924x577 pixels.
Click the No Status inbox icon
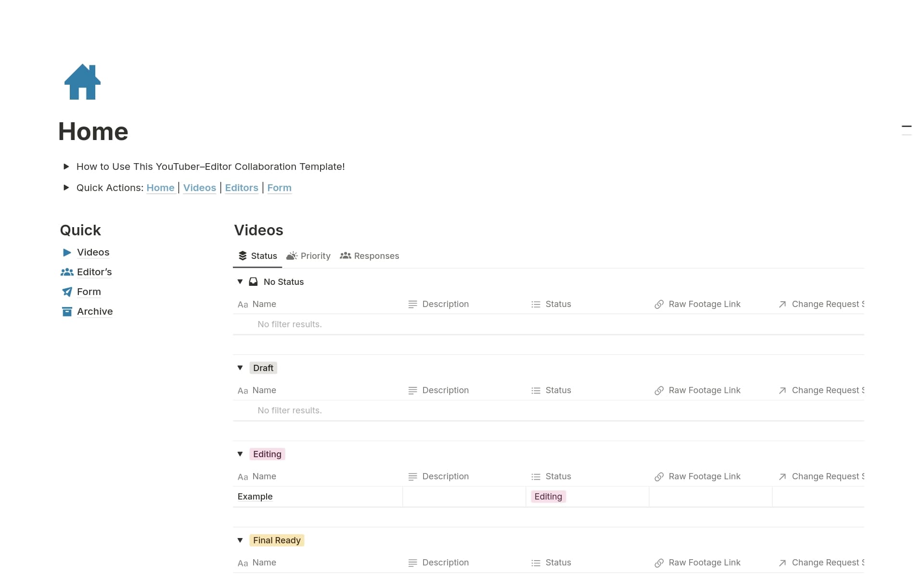[253, 282]
